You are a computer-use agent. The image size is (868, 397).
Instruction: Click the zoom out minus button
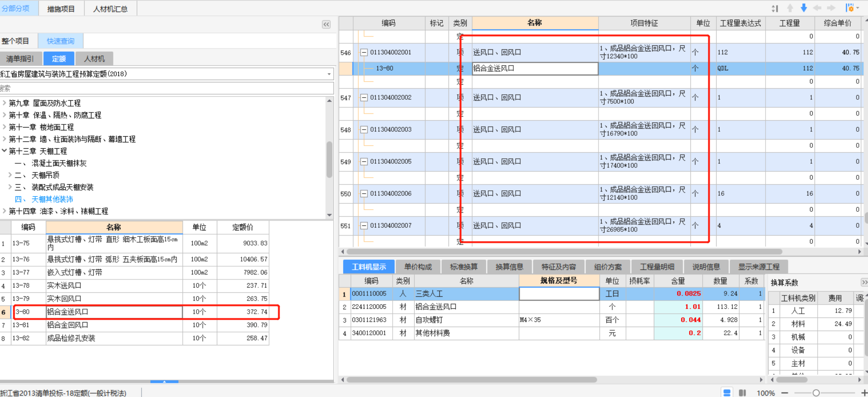[785, 393]
